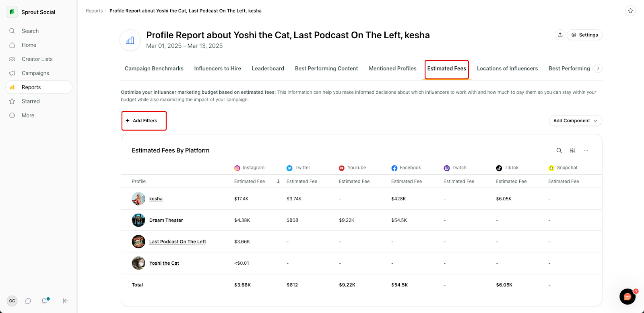
Task: Select the Estimated Fees tab
Action: pos(447,69)
